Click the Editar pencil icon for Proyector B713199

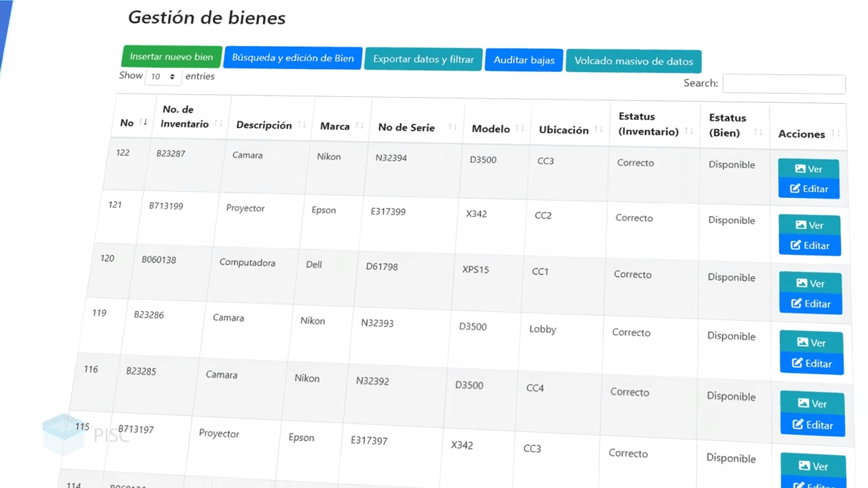pos(795,245)
